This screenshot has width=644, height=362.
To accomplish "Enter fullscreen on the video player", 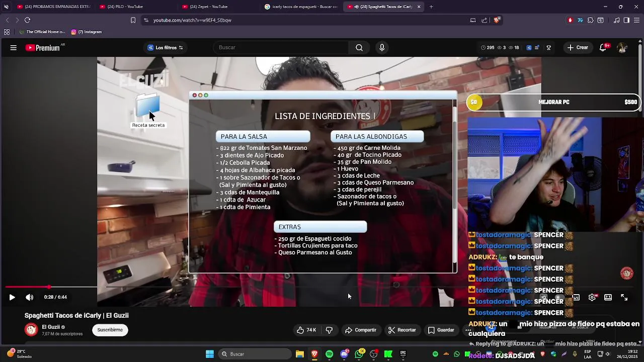I will 624,297.
